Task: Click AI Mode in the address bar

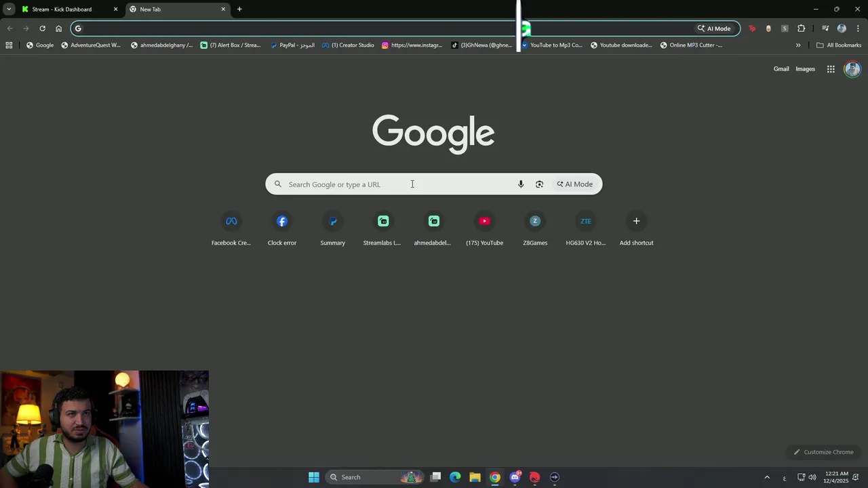Action: pos(714,28)
